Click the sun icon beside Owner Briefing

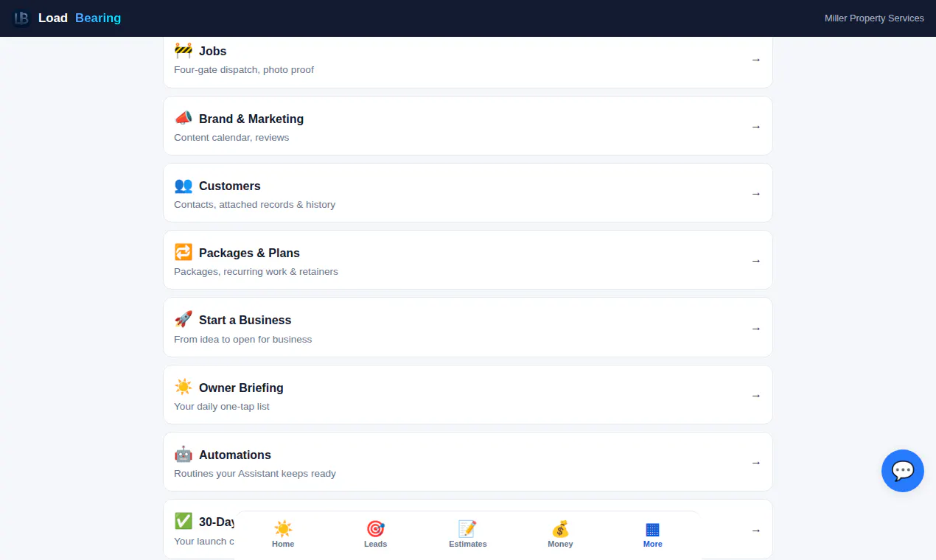(x=184, y=388)
